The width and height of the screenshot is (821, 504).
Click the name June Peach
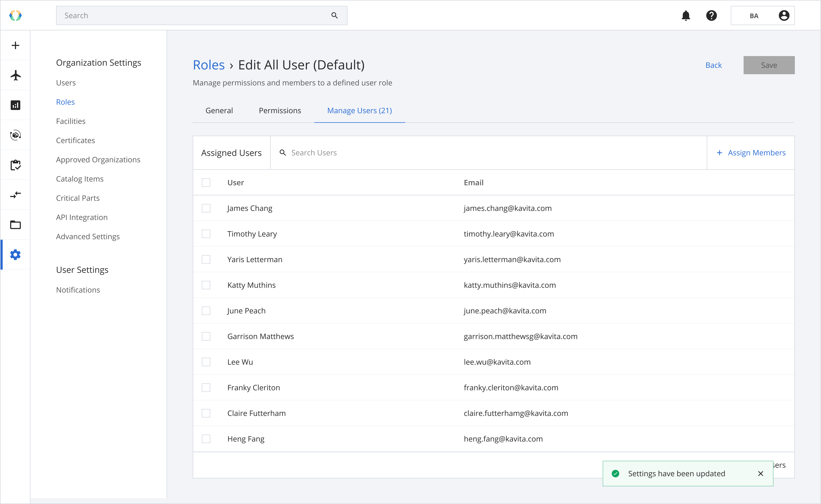(247, 311)
